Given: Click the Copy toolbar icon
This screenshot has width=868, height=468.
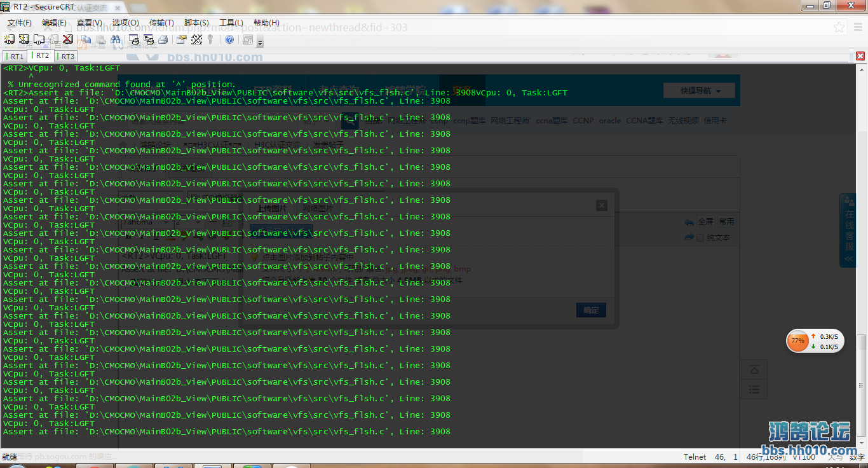Looking at the screenshot, I should point(86,39).
